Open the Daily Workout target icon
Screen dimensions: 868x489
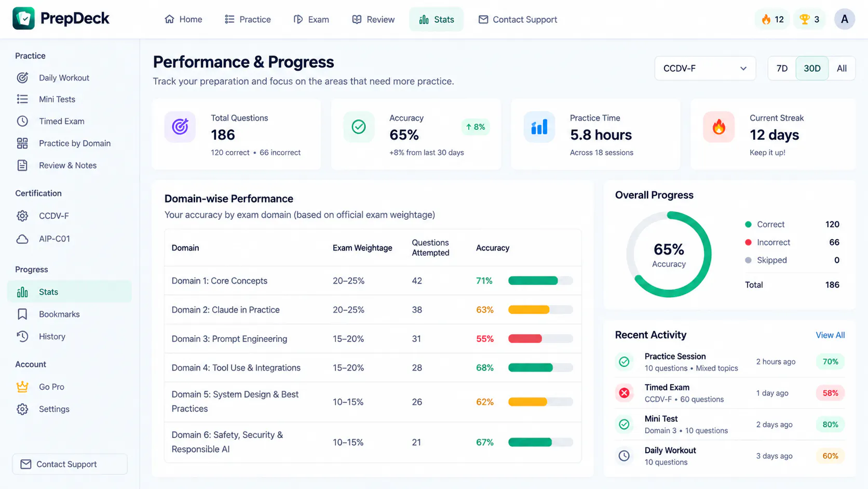click(22, 77)
